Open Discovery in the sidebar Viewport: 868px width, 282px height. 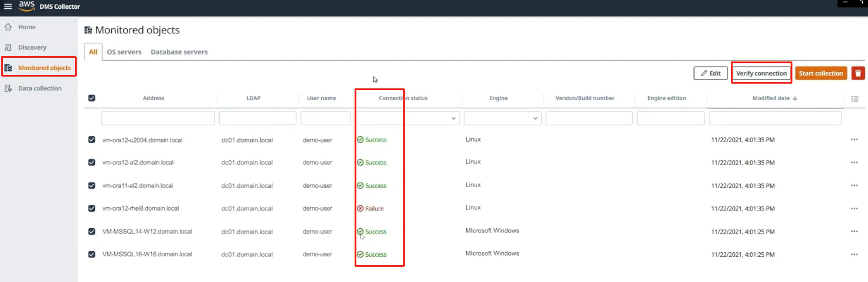(x=32, y=47)
